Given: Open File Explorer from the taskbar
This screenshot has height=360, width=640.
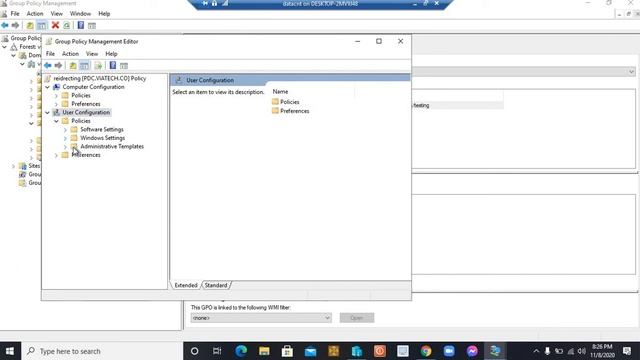Looking at the screenshot, I should [264, 351].
